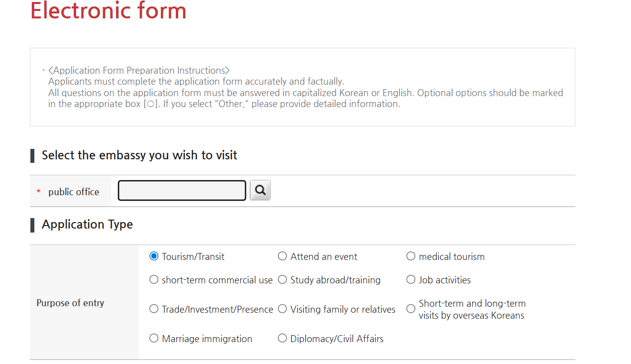This screenshot has height=364, width=631.
Task: Select the Tourism/Transit purpose of entry
Action: click(153, 256)
